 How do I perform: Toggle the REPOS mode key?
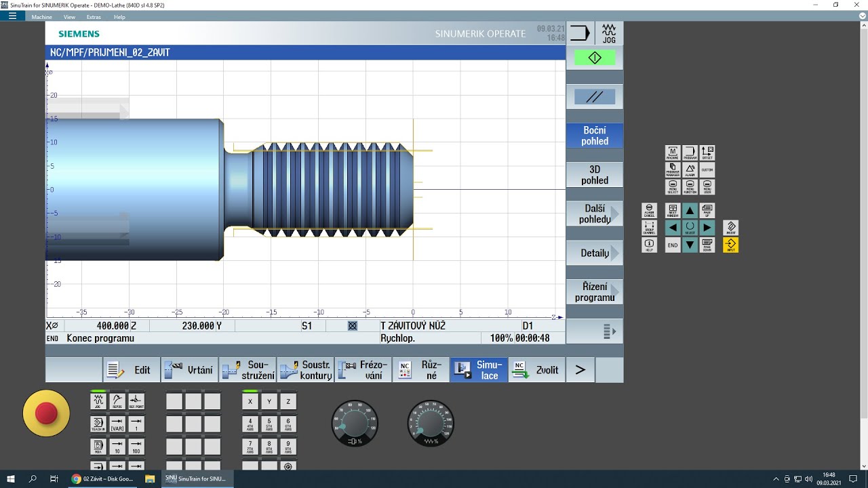pyautogui.click(x=117, y=401)
